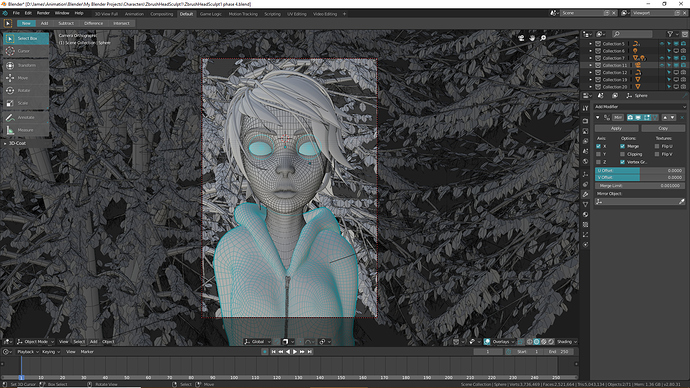Screen dimensions: 690x388
Task: Click the zoom view magnifier icon
Action: point(543,38)
